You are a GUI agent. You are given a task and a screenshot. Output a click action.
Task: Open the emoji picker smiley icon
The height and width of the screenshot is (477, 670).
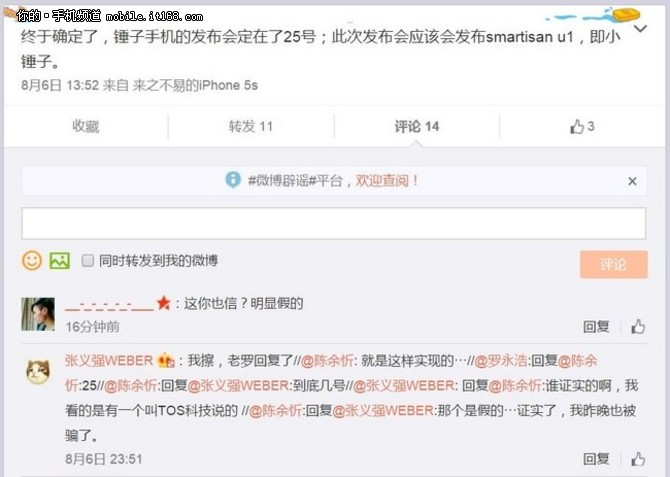(32, 260)
